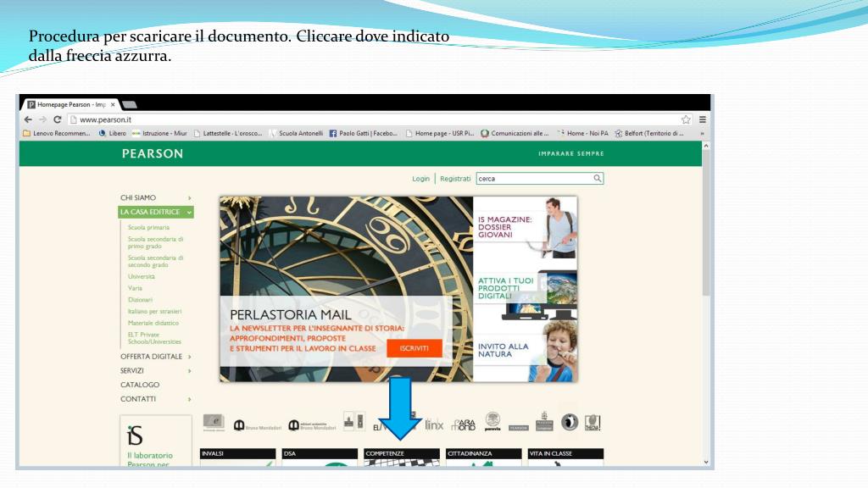Click the browser forward arrow
This screenshot has height=488, width=868.
[42, 119]
